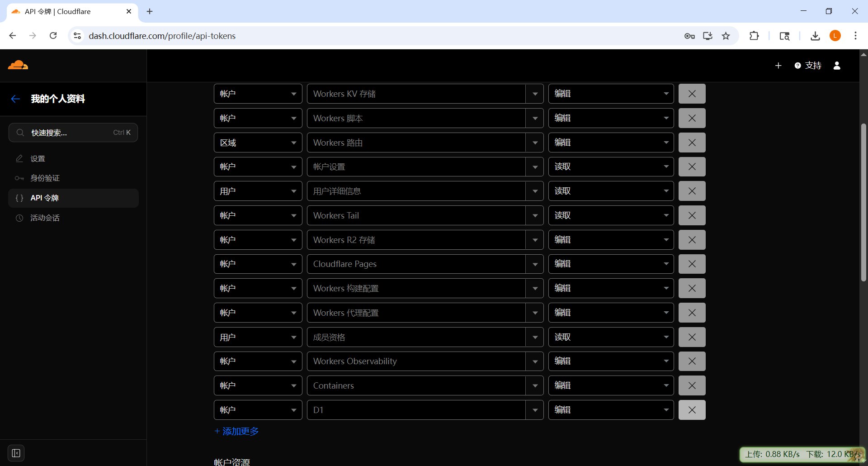Image resolution: width=868 pixels, height=466 pixels.
Task: Click the 我的个人资料 heading
Action: click(58, 99)
